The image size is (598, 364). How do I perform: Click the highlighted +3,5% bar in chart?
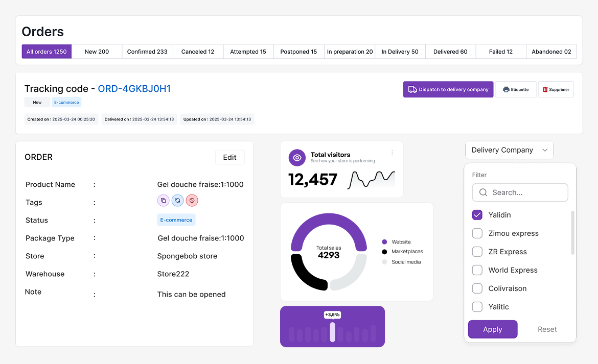tap(332, 331)
